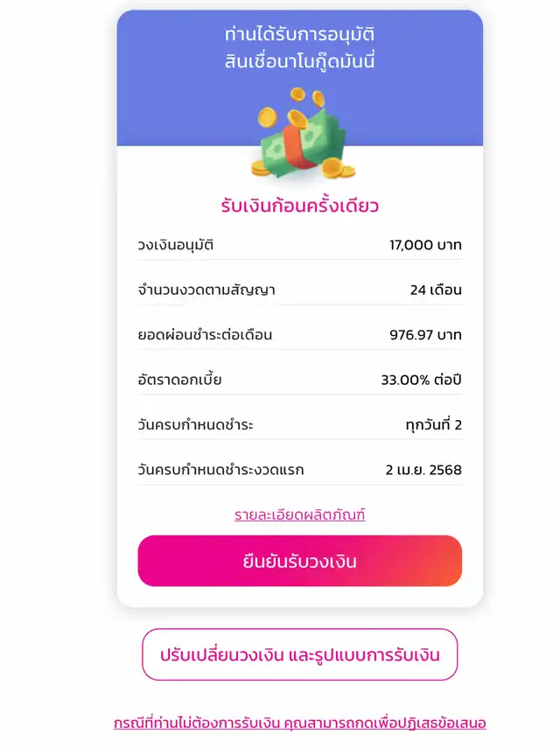Screen dimensions: 560x748
Task: Click the 33.00% ต่อปี interest rate
Action: (421, 381)
